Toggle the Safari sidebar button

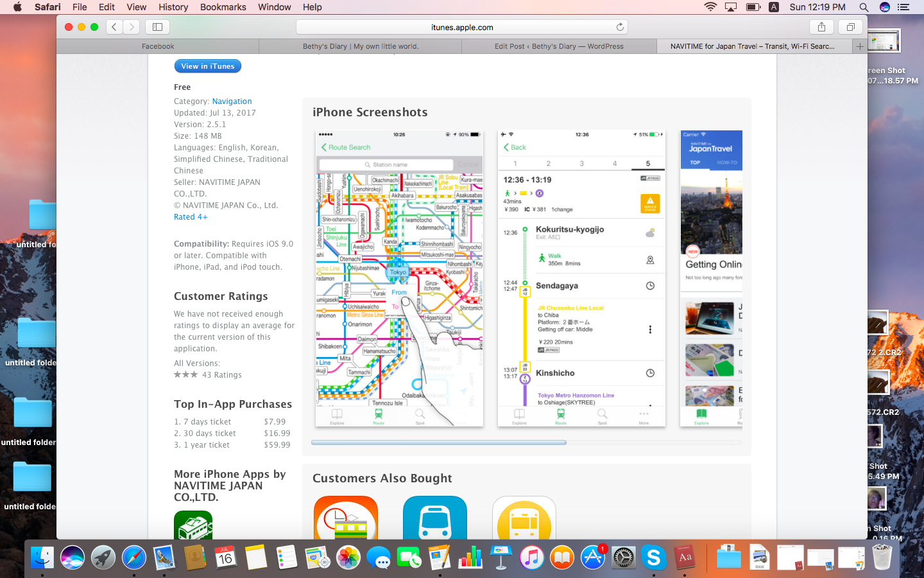[x=157, y=27]
